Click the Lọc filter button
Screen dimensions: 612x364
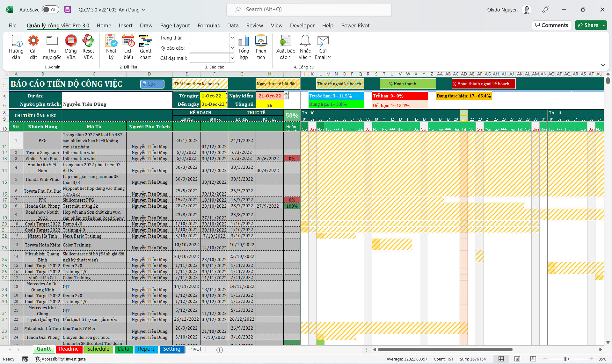pyautogui.click(x=152, y=84)
